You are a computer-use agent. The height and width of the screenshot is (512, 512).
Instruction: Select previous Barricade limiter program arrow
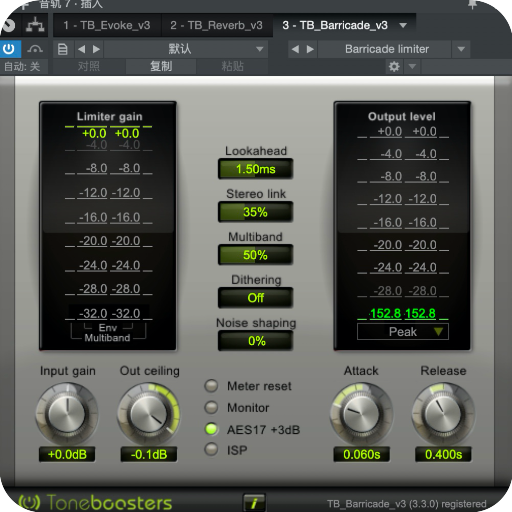(x=295, y=49)
